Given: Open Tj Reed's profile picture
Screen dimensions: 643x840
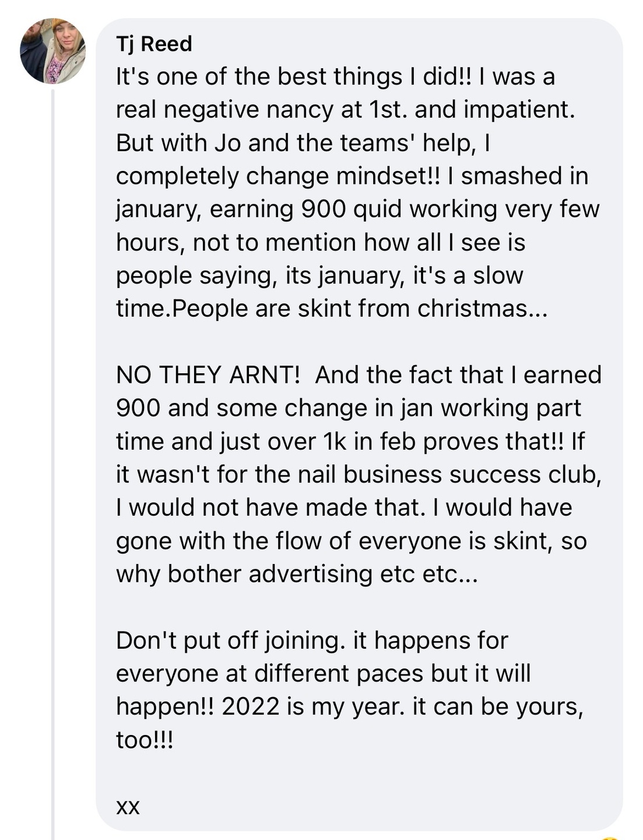Looking at the screenshot, I should pyautogui.click(x=53, y=51).
